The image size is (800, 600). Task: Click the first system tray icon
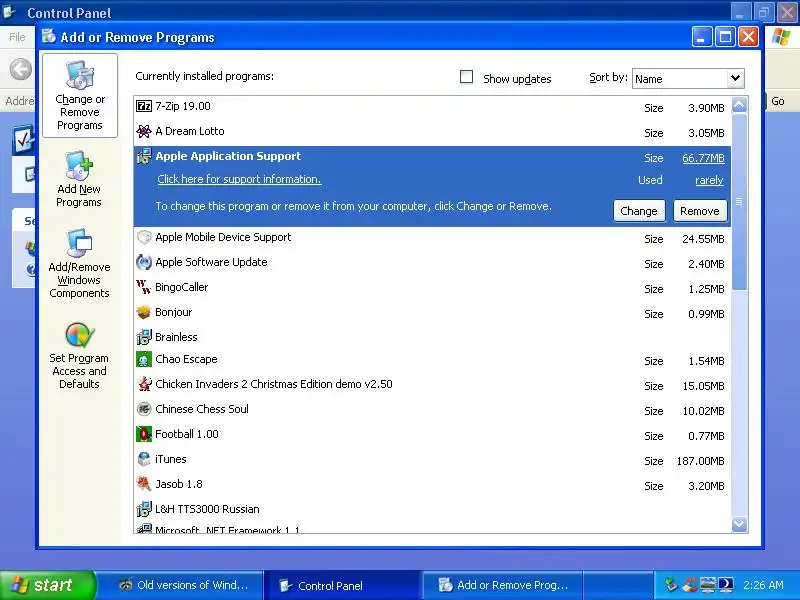pyautogui.click(x=671, y=585)
